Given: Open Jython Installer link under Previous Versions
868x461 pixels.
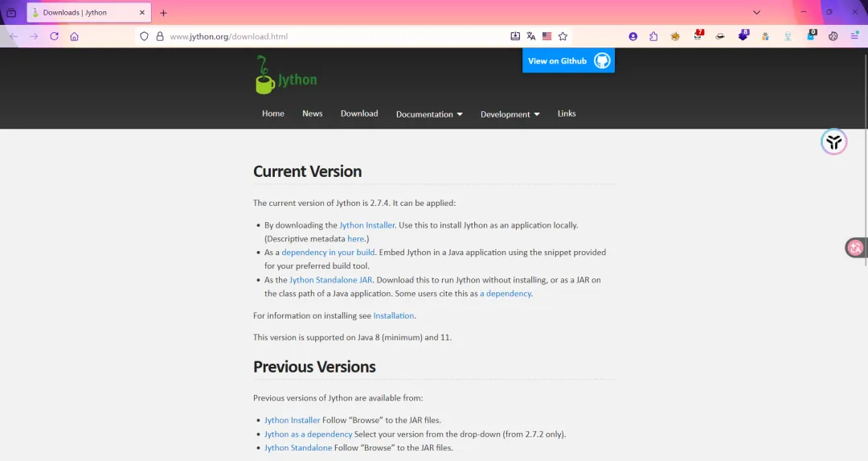Looking at the screenshot, I should [293, 421].
